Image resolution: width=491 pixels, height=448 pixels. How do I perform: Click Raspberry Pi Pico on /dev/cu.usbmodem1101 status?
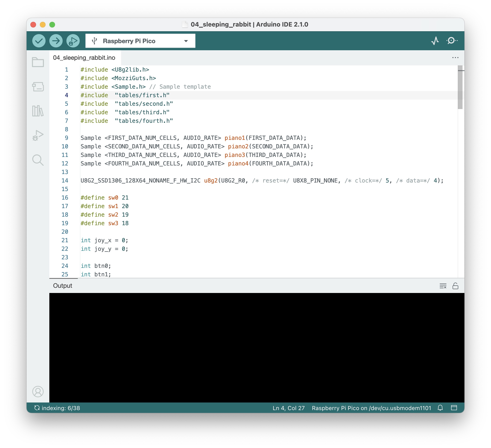click(371, 408)
